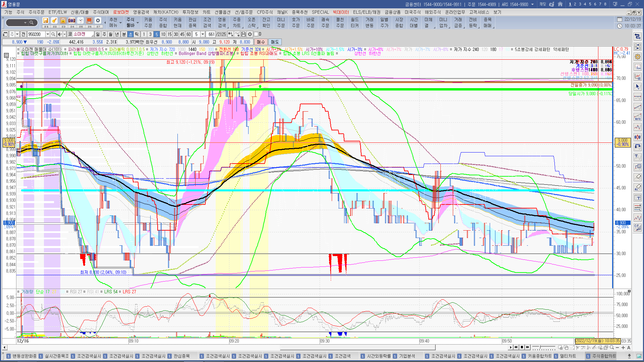Open the settings gear icon S7
Image resolution: width=644 pixels, height=362 pixels.
click(98, 21)
